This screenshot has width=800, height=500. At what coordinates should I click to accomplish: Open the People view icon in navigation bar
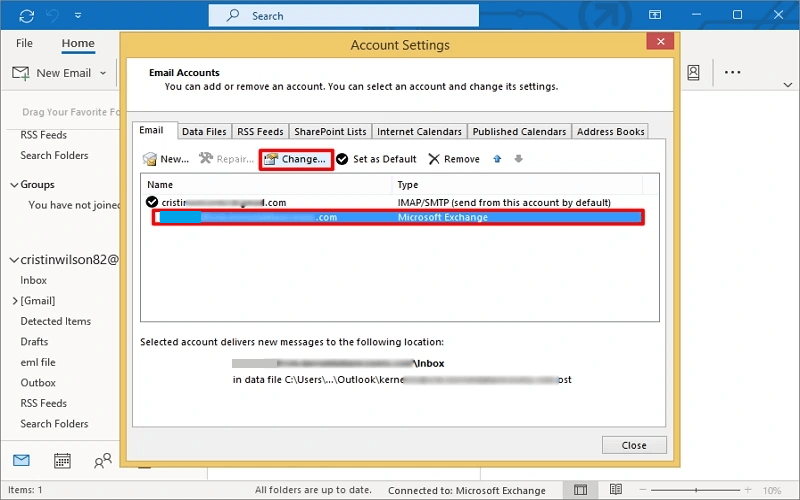click(102, 461)
